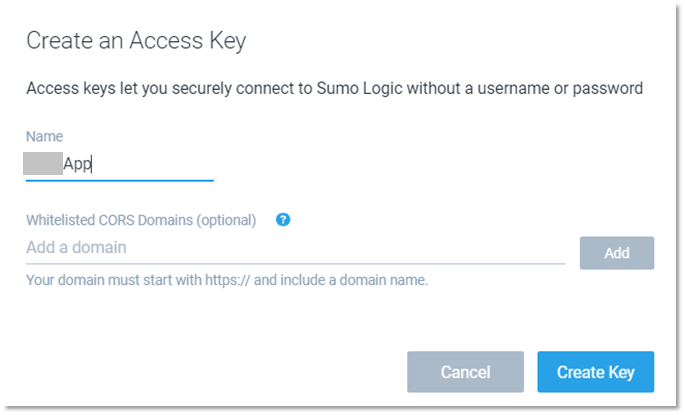Focus the Add a domain field

pyautogui.click(x=295, y=247)
